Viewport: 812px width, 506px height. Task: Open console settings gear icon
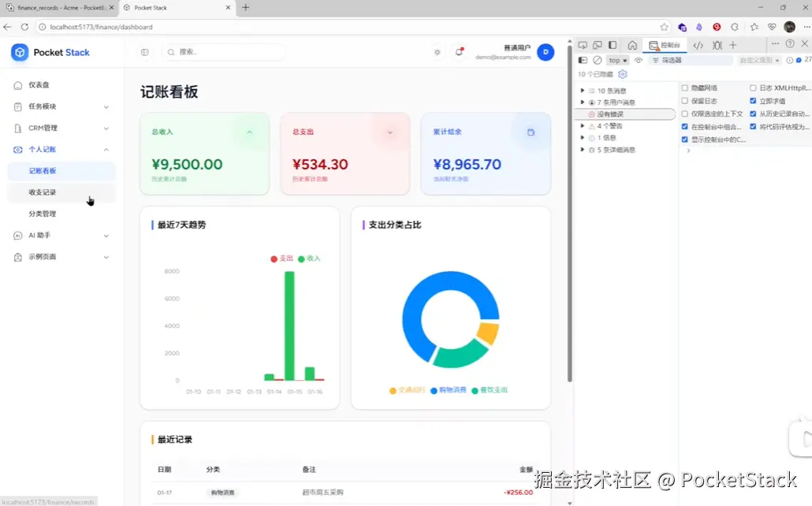(623, 74)
